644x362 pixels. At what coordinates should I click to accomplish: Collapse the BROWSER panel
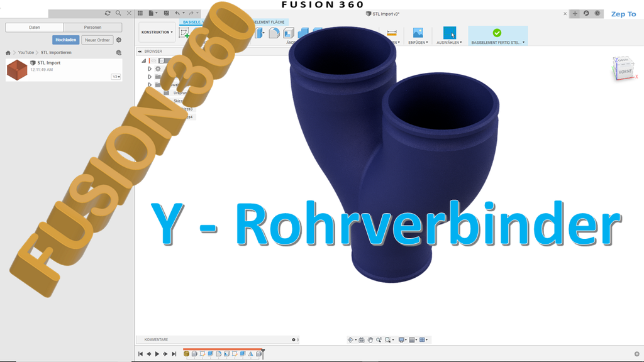(140, 52)
